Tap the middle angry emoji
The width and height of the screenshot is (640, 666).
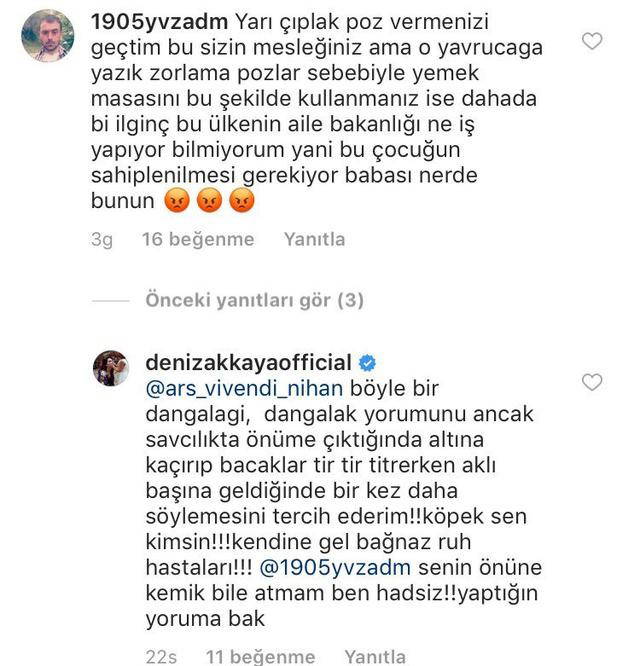point(209,200)
